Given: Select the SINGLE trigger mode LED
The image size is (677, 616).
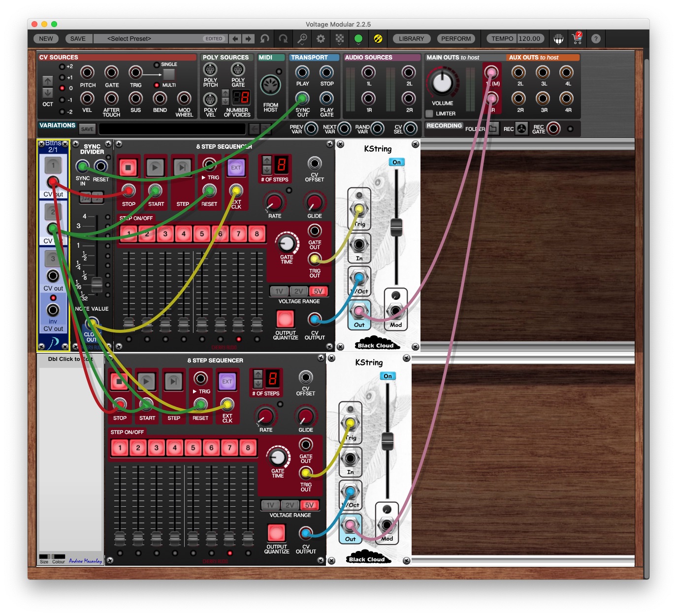Looking at the screenshot, I should click(x=157, y=65).
